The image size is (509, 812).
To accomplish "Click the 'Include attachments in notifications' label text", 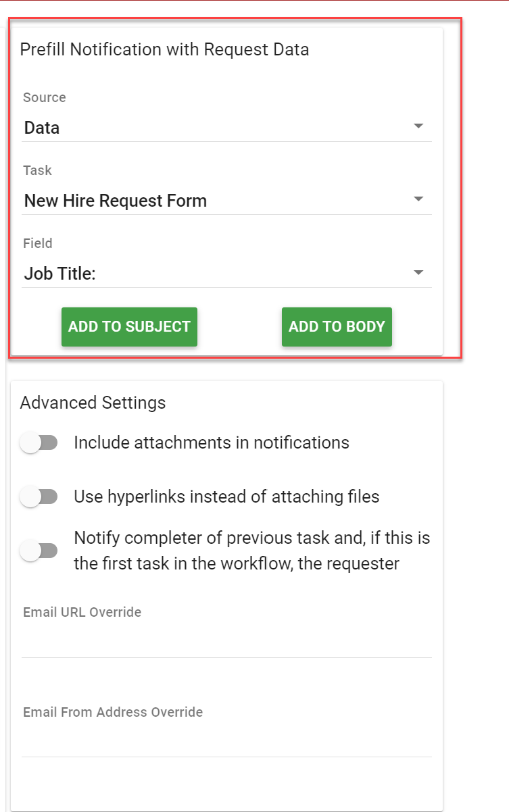I will tap(211, 443).
